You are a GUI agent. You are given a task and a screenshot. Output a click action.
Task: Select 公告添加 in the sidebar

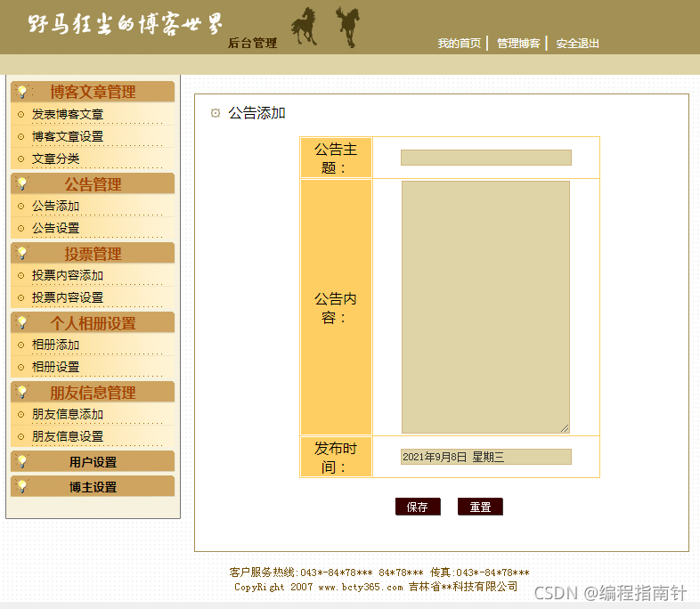click(55, 207)
